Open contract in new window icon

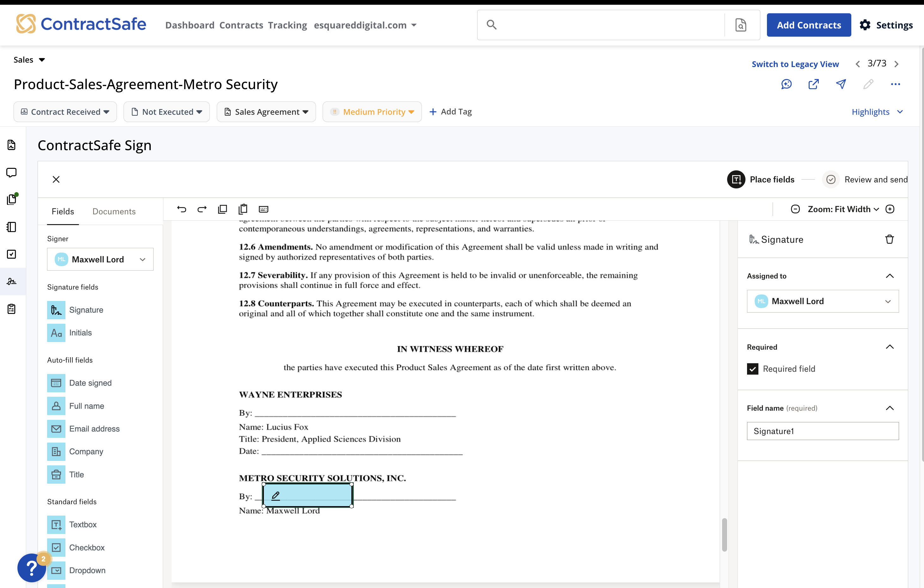coord(813,84)
